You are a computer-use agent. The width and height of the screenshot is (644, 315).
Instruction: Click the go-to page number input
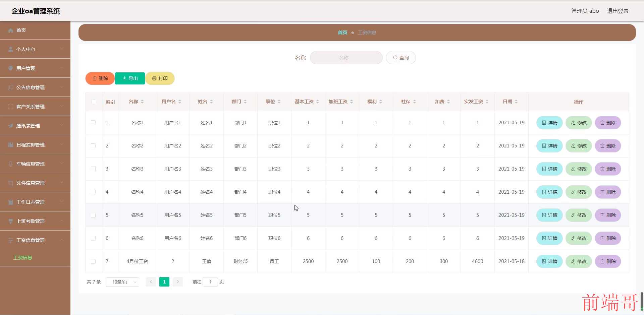[x=210, y=282]
